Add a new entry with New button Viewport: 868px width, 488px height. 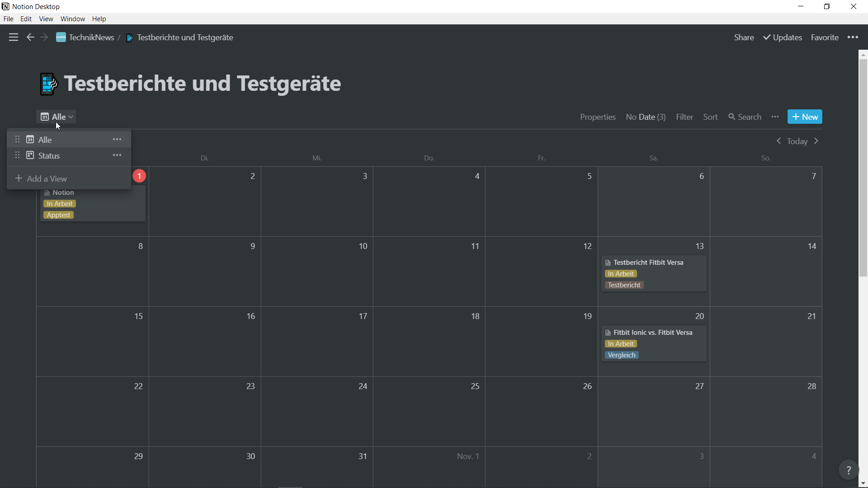point(805,117)
